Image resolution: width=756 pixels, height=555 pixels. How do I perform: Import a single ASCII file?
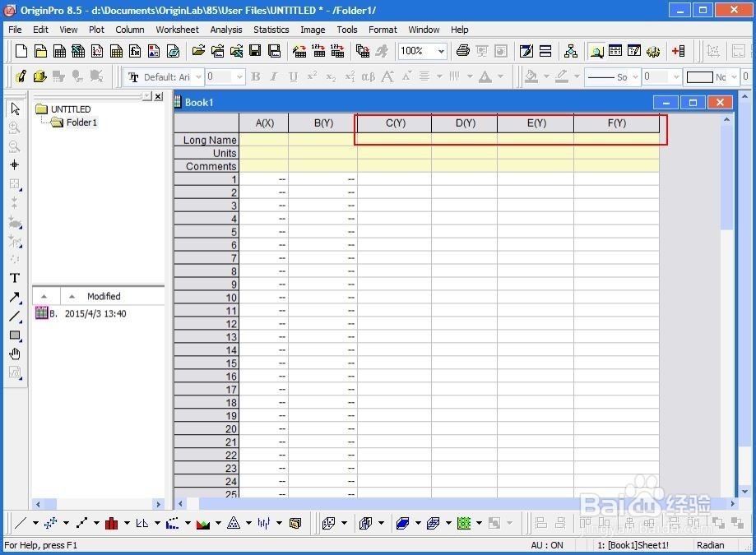[318, 51]
